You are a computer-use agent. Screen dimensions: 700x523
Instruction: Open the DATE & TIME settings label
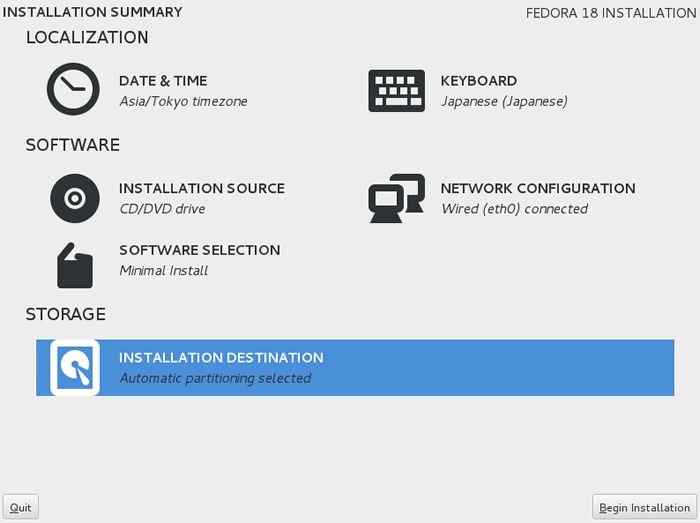point(163,81)
